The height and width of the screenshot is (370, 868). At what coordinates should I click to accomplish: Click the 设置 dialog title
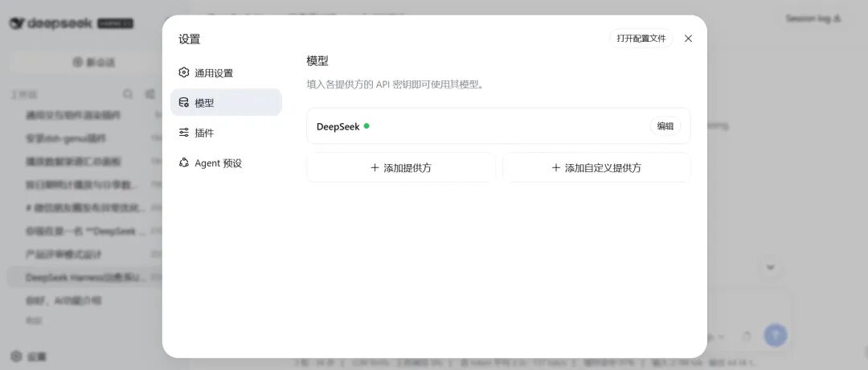click(190, 39)
